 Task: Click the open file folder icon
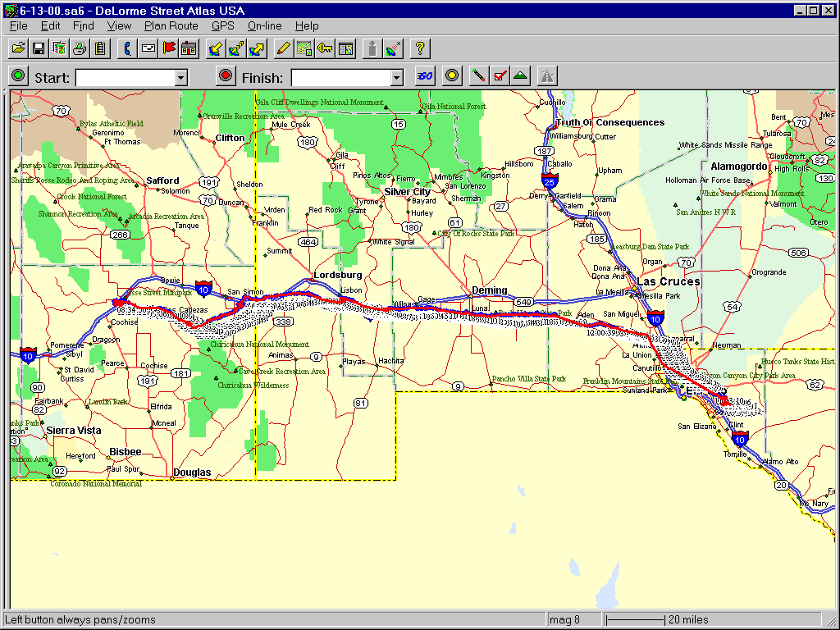point(17,48)
